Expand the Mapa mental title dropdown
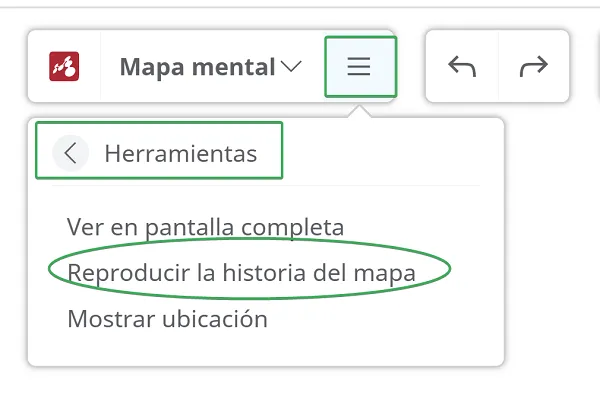 pyautogui.click(x=211, y=67)
